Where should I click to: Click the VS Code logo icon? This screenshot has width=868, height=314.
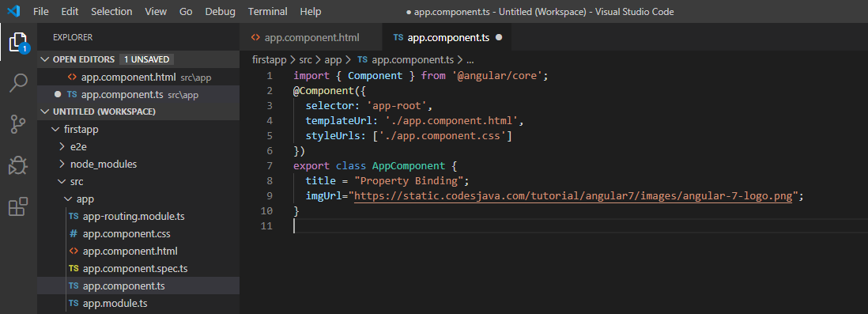[13, 11]
